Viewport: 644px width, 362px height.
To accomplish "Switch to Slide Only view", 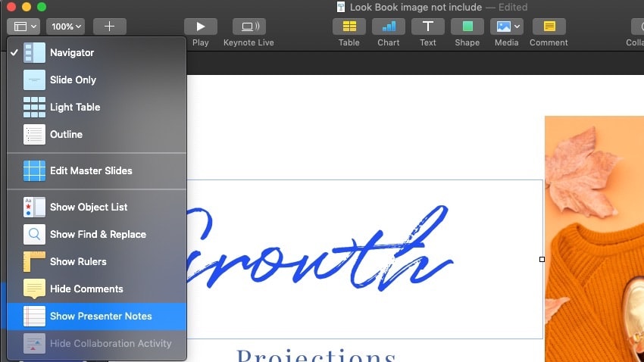I will 97,80.
